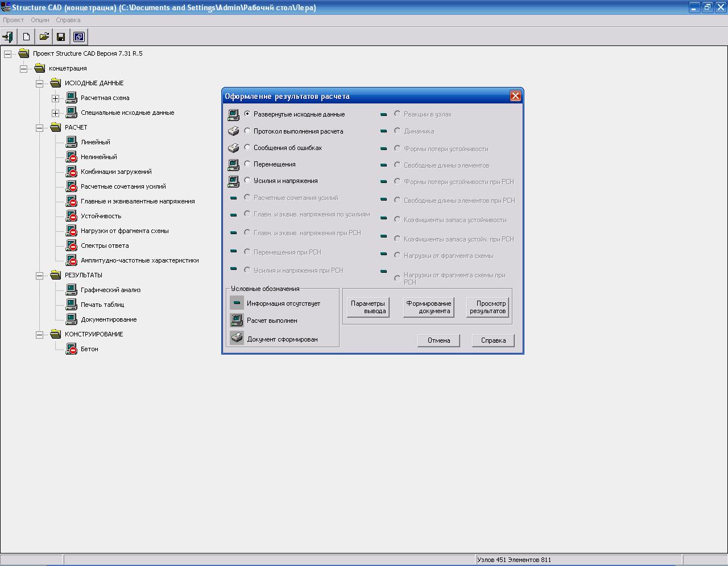Select the Линейный calculation item
This screenshot has height=566, width=728.
click(x=96, y=142)
